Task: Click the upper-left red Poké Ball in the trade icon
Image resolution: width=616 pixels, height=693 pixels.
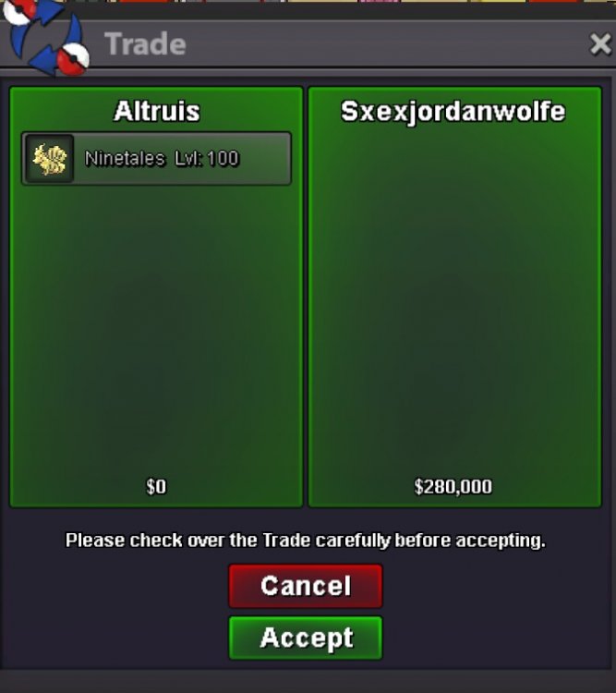Action: tap(18, 10)
